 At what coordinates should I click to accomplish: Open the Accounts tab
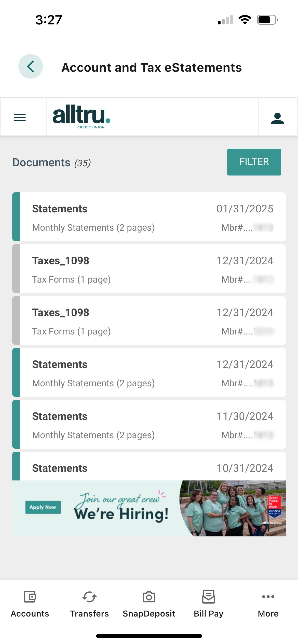click(30, 603)
